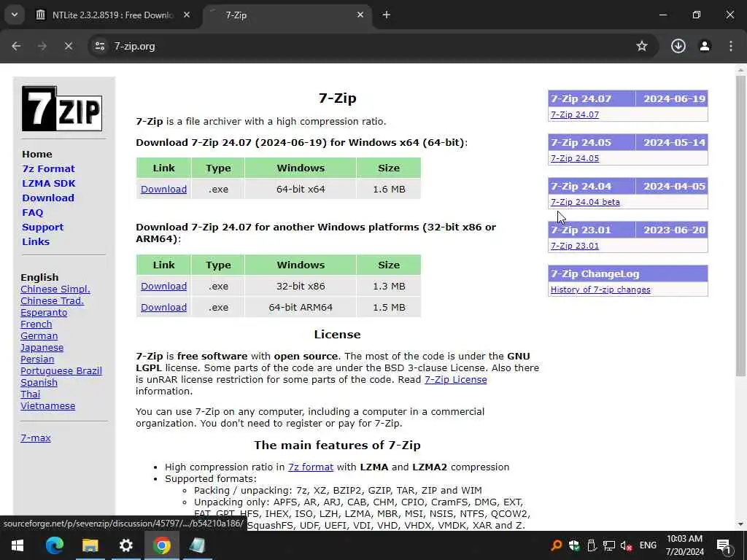This screenshot has height=560, width=747.
Task: Open LZMA SDK sidebar link
Action: (49, 183)
